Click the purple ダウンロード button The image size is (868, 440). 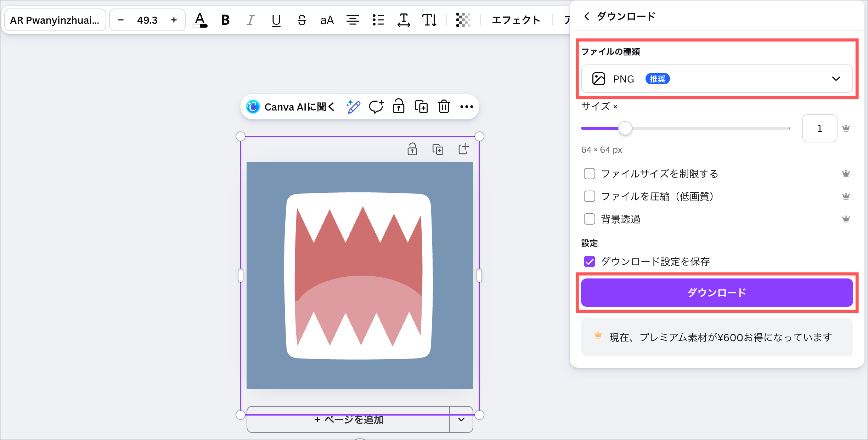716,293
